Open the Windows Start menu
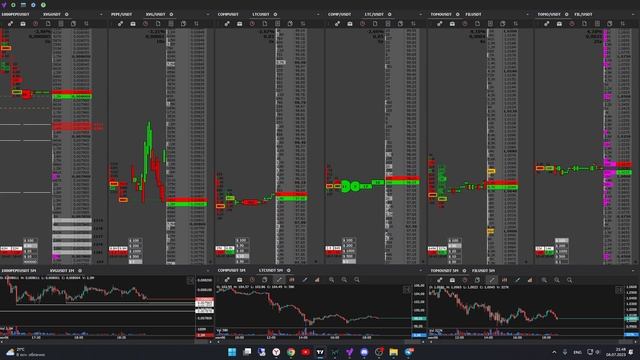Image resolution: width=640 pixels, height=360 pixels. coord(232,352)
